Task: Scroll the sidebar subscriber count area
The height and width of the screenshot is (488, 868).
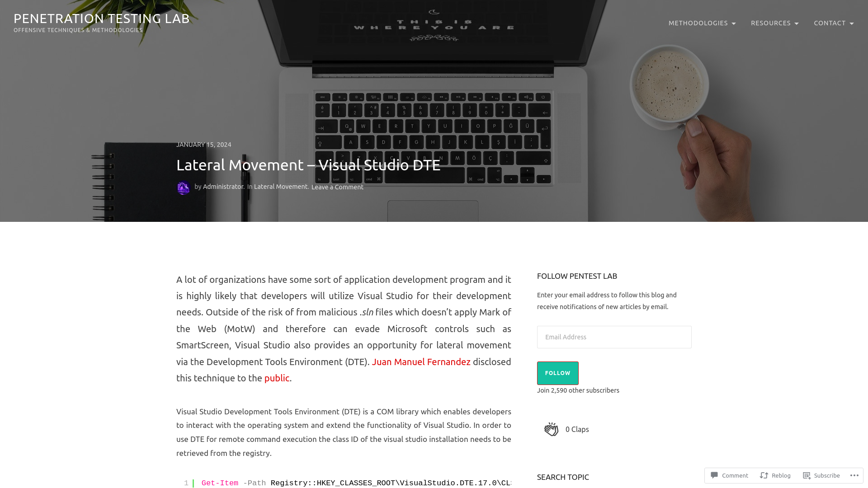Action: (x=578, y=389)
